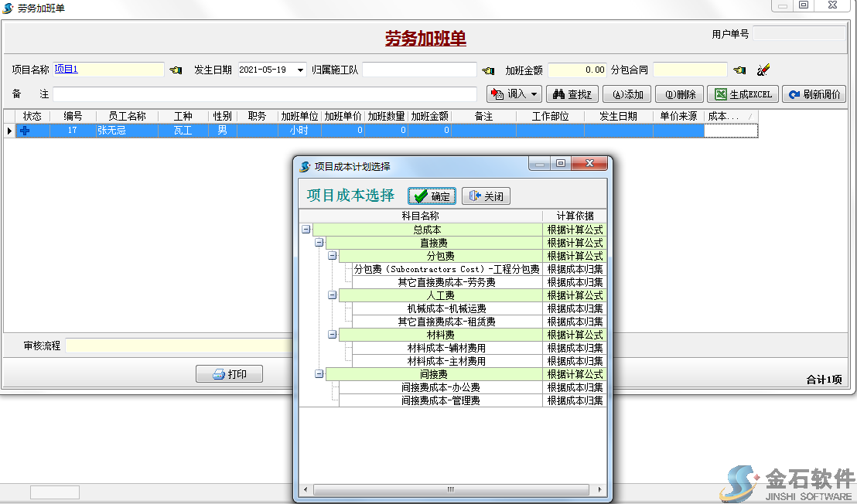
Task: Open the 发生日期 date dropdown
Action: (x=300, y=69)
